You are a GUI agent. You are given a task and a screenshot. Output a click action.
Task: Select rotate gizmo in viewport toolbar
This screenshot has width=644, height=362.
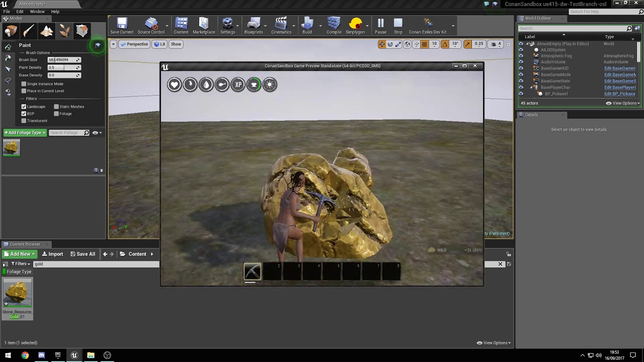390,44
